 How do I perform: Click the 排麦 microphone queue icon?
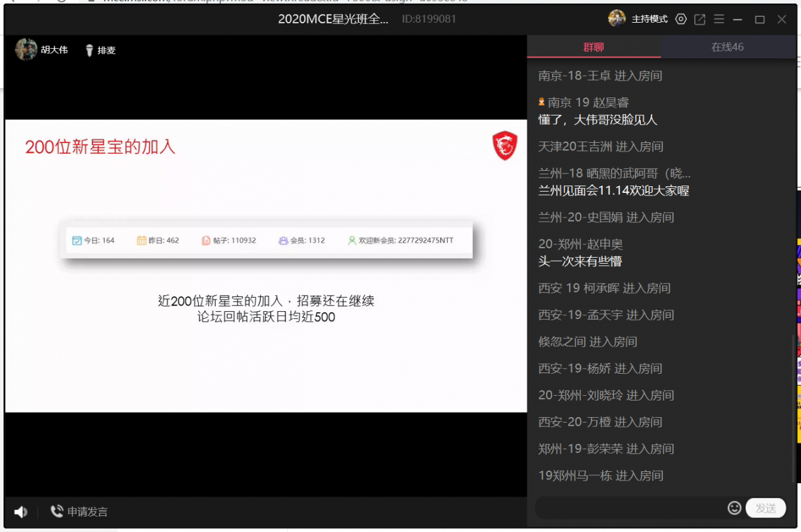[x=89, y=50]
